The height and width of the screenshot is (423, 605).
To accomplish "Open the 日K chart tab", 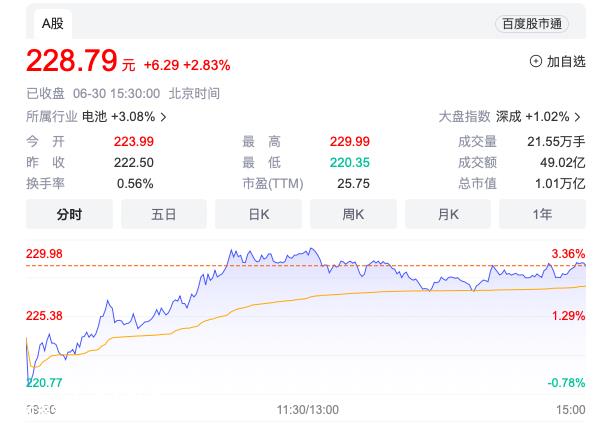I will (259, 214).
